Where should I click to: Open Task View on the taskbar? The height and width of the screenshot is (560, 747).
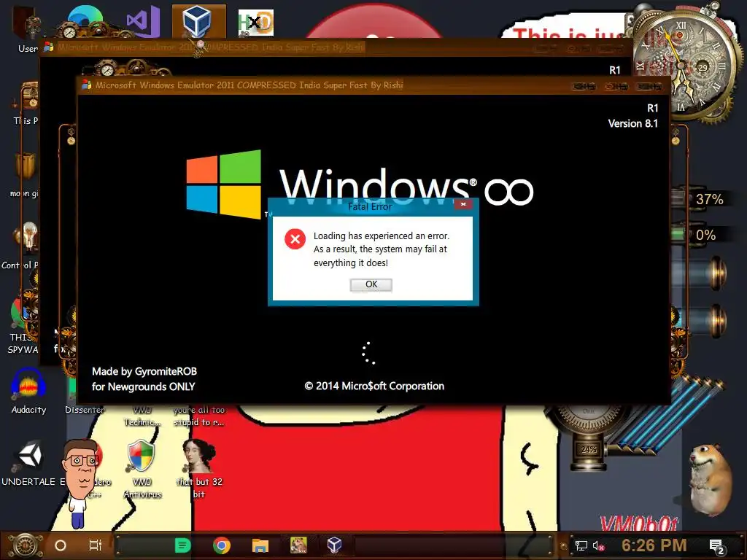tap(96, 545)
